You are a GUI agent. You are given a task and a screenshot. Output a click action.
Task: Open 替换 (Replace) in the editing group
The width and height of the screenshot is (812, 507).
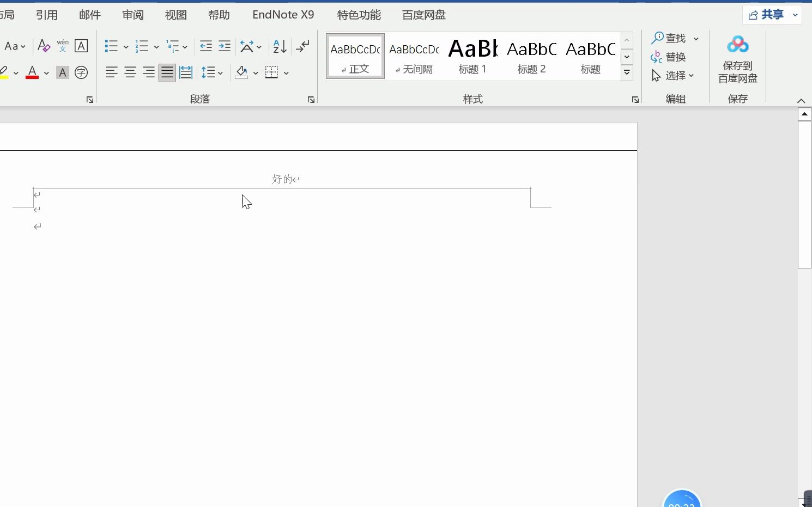coord(674,57)
